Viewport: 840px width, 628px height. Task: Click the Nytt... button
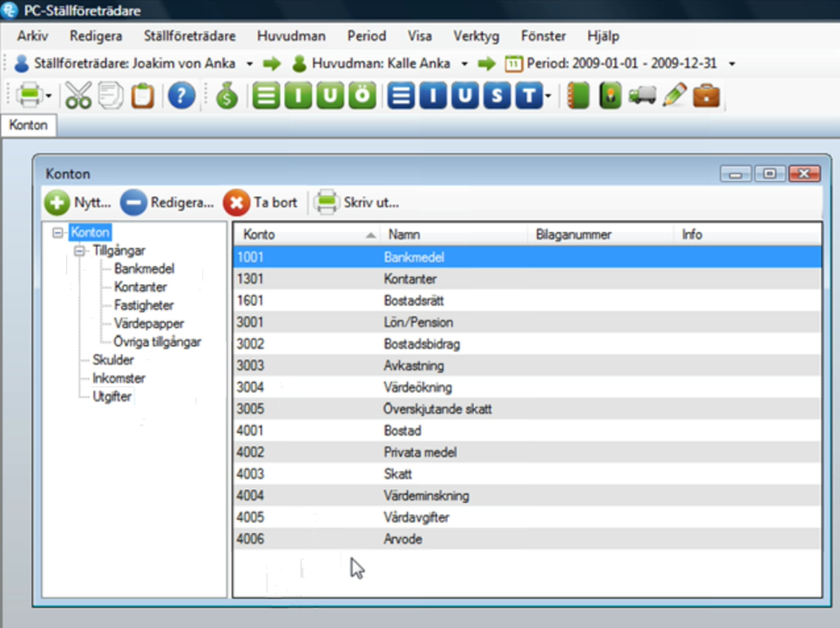click(77, 202)
